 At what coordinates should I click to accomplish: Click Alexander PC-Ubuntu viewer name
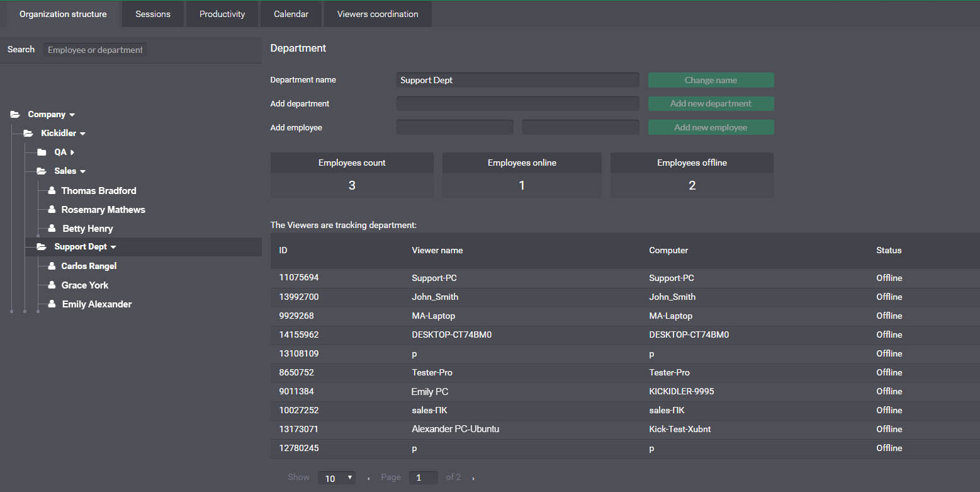[456, 429]
